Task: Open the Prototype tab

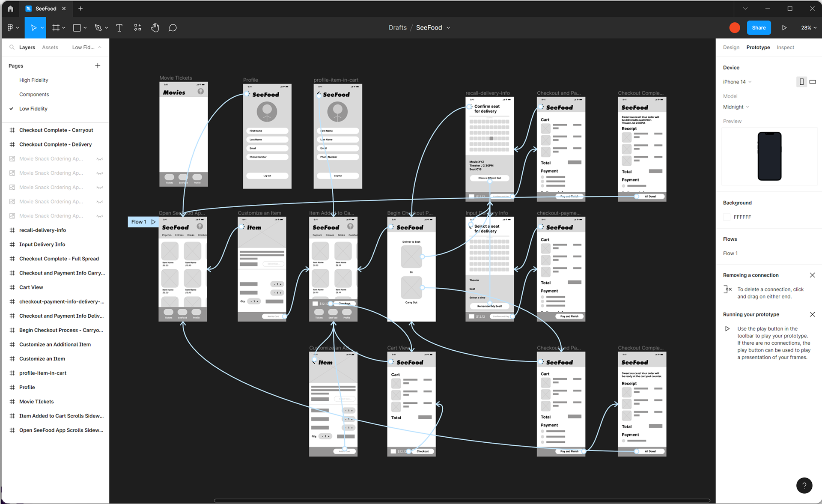Action: [x=758, y=48]
